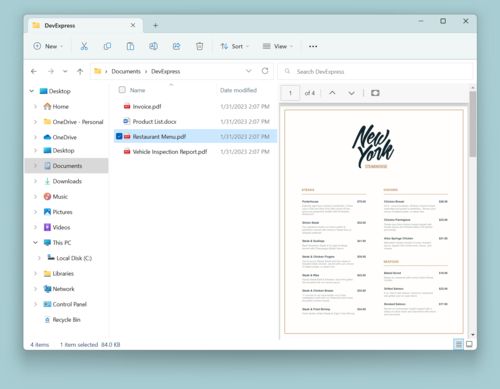Close the DevExpress tab

[133, 25]
